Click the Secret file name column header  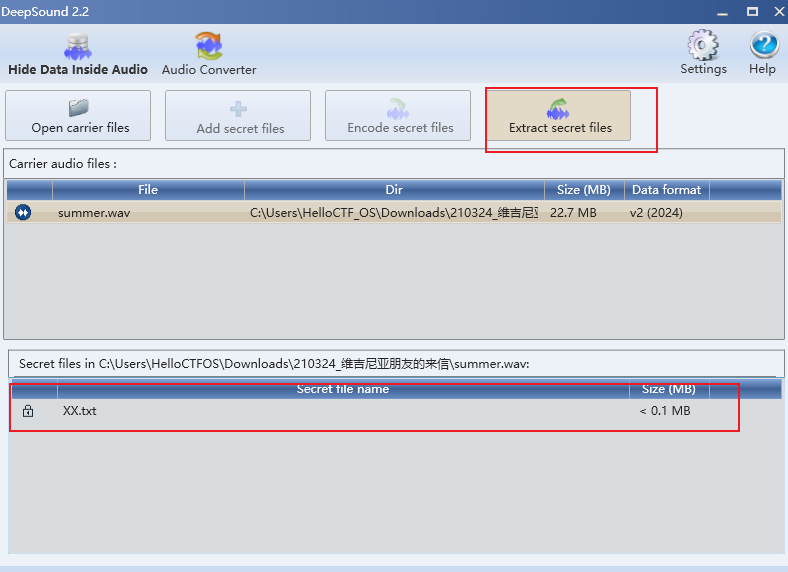click(x=343, y=389)
